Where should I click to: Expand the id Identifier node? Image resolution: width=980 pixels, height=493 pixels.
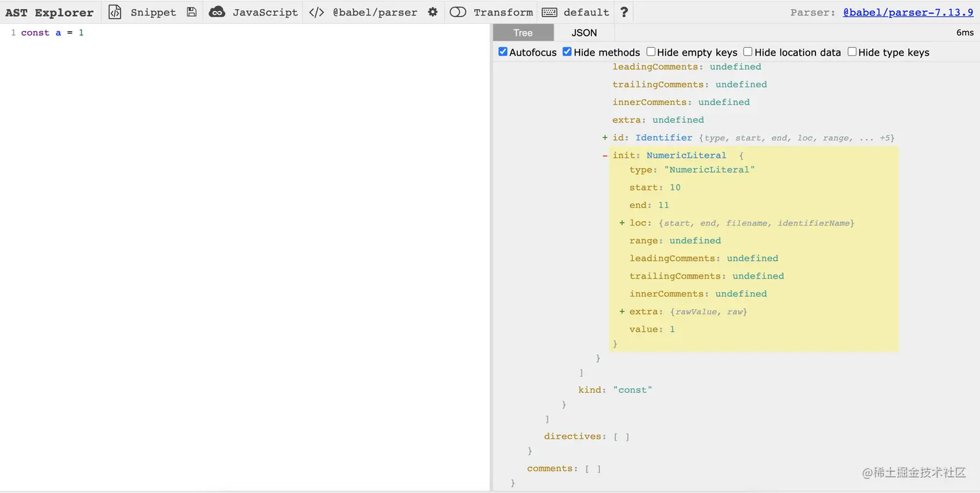tap(605, 137)
